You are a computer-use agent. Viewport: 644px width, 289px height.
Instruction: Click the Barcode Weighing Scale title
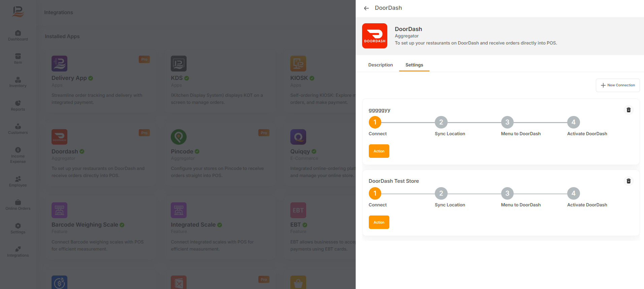tap(85, 225)
